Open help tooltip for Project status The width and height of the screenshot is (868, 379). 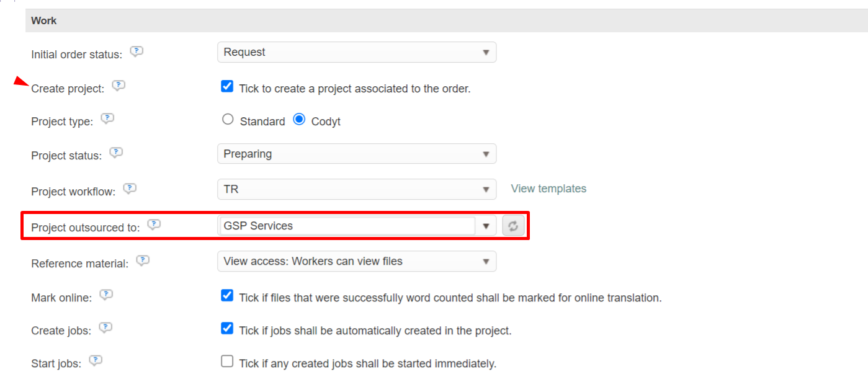[x=115, y=153]
